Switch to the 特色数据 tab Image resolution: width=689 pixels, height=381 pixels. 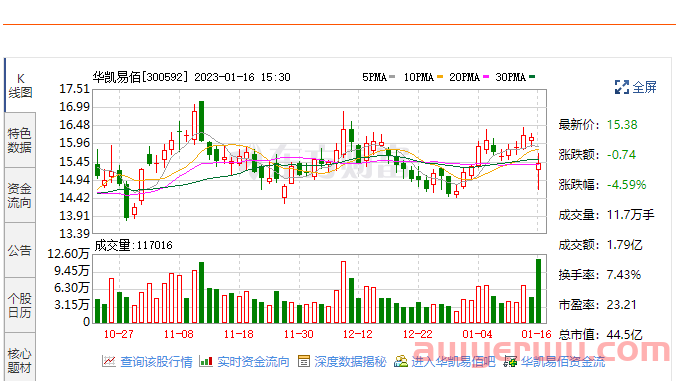coord(20,141)
